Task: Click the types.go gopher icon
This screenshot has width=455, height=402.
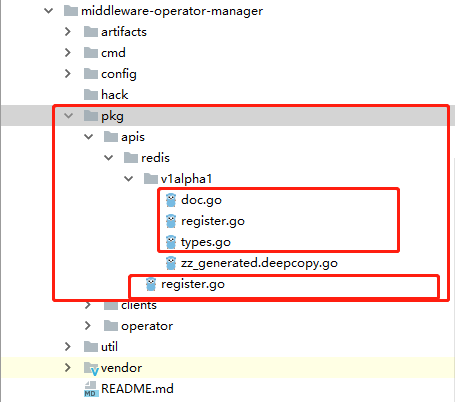Action: click(x=171, y=242)
